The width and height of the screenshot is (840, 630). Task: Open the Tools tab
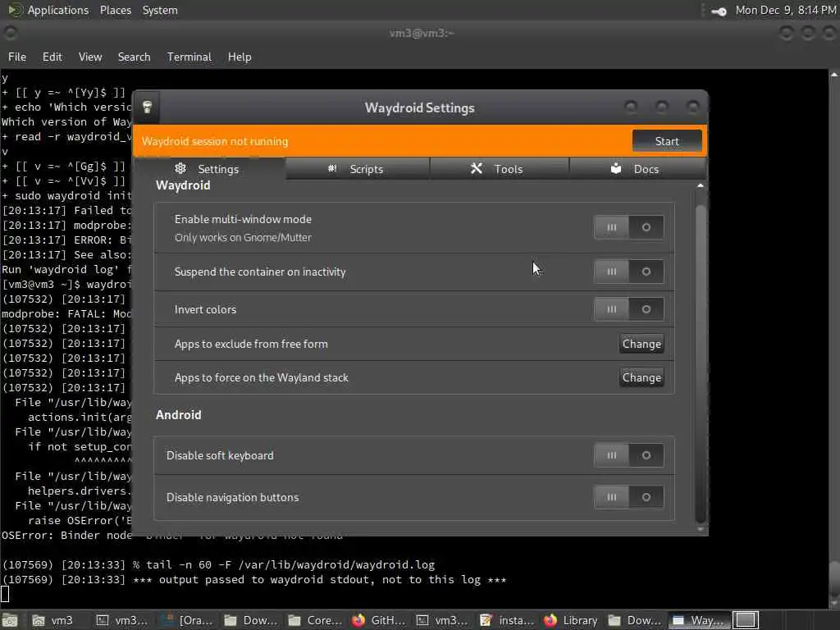499,169
